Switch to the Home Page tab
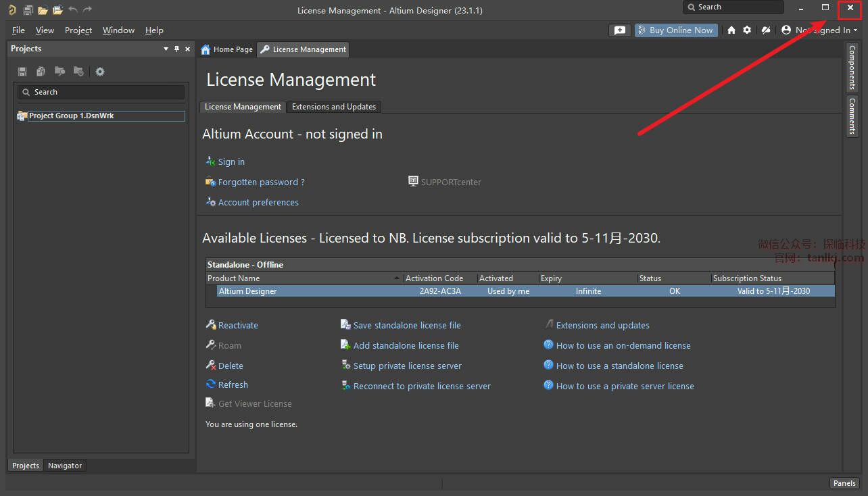This screenshot has height=496, width=868. (x=227, y=49)
